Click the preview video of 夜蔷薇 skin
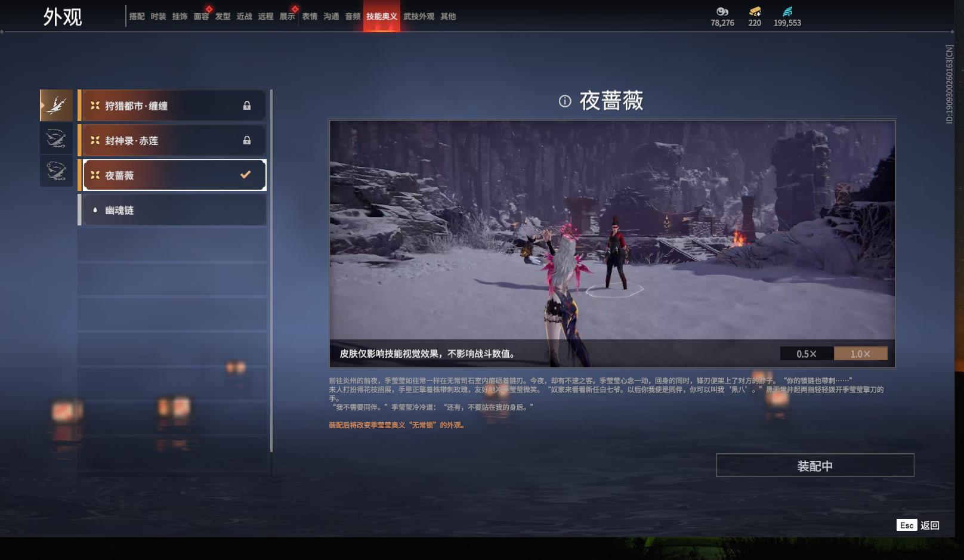Viewport: 964px width, 560px height. [x=611, y=239]
